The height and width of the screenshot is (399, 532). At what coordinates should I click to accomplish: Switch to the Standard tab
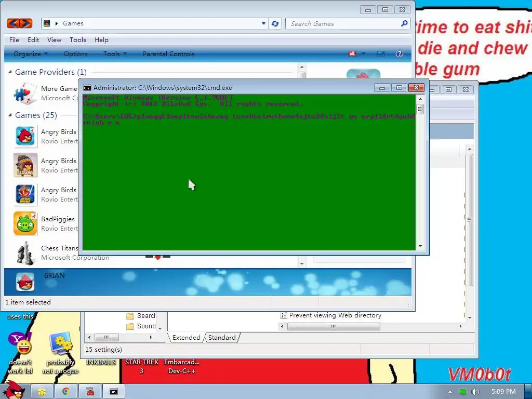tap(222, 338)
